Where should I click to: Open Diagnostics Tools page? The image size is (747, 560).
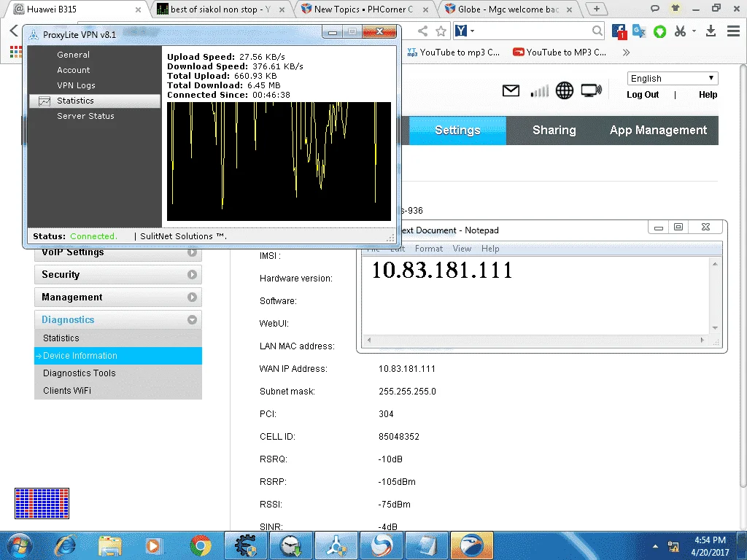click(x=118, y=373)
